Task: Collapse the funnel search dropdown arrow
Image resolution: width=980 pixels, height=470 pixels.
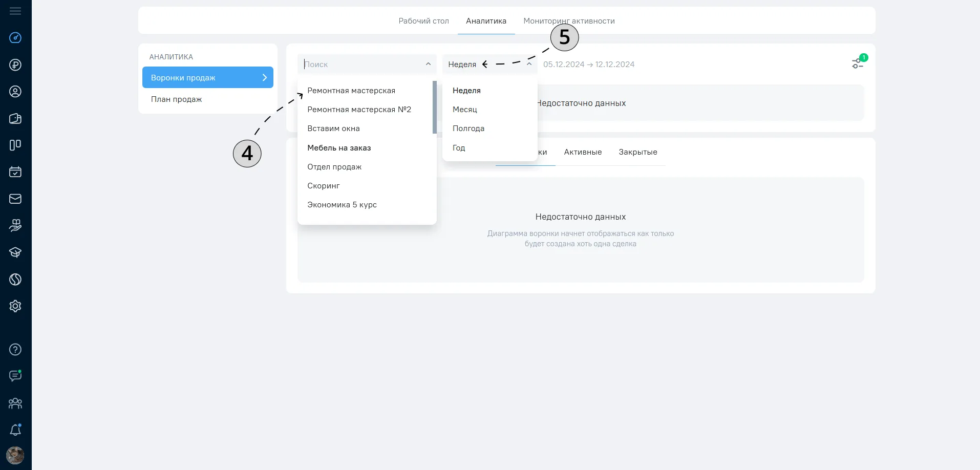Action: 428,64
